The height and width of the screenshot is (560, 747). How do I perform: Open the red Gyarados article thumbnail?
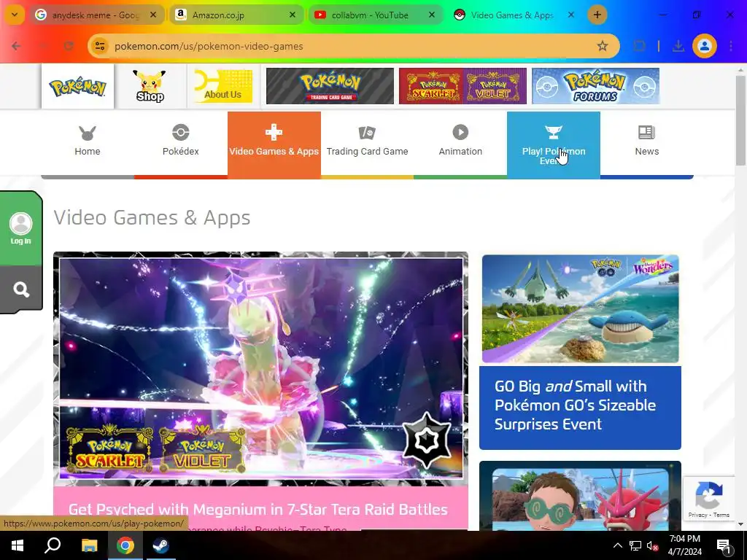pos(580,496)
